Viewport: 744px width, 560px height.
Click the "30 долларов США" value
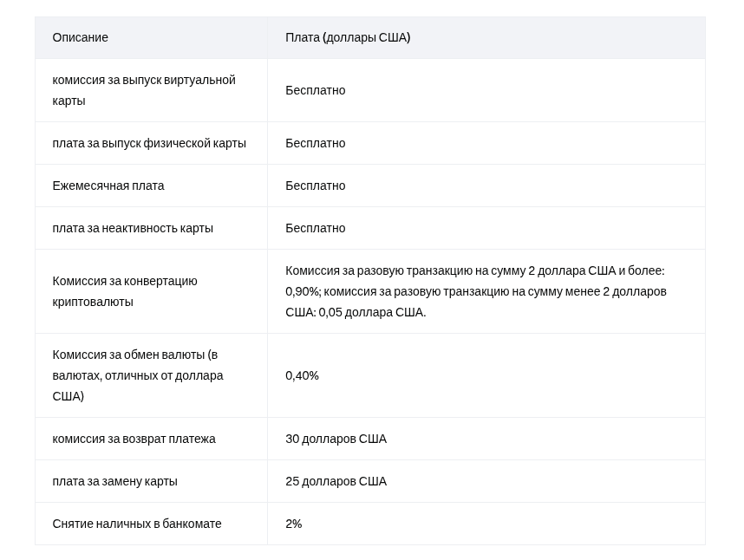click(x=336, y=439)
